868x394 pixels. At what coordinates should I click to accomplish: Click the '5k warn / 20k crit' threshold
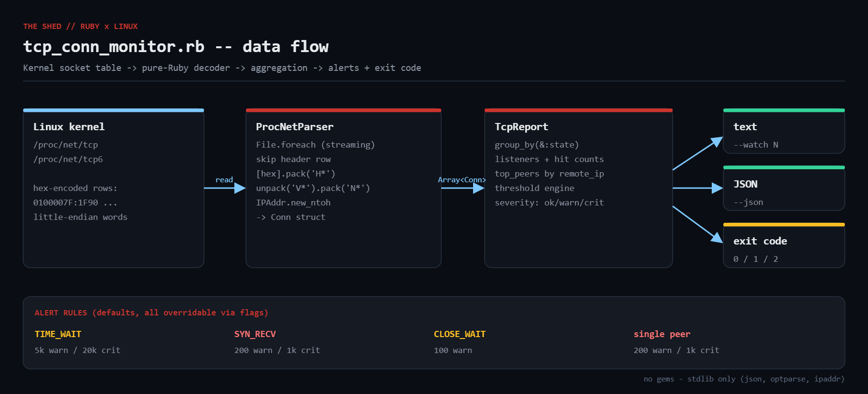click(78, 350)
